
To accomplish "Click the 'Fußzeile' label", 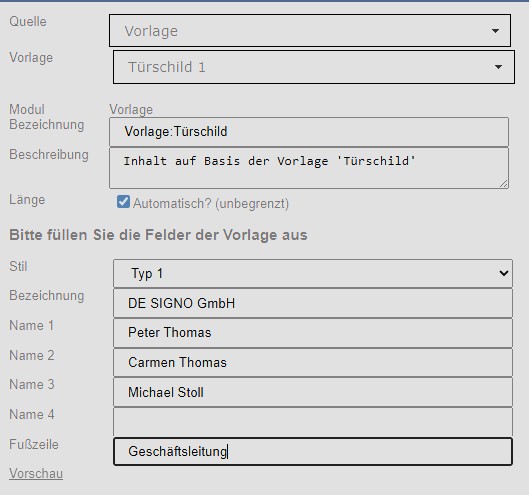I will click(x=34, y=444).
